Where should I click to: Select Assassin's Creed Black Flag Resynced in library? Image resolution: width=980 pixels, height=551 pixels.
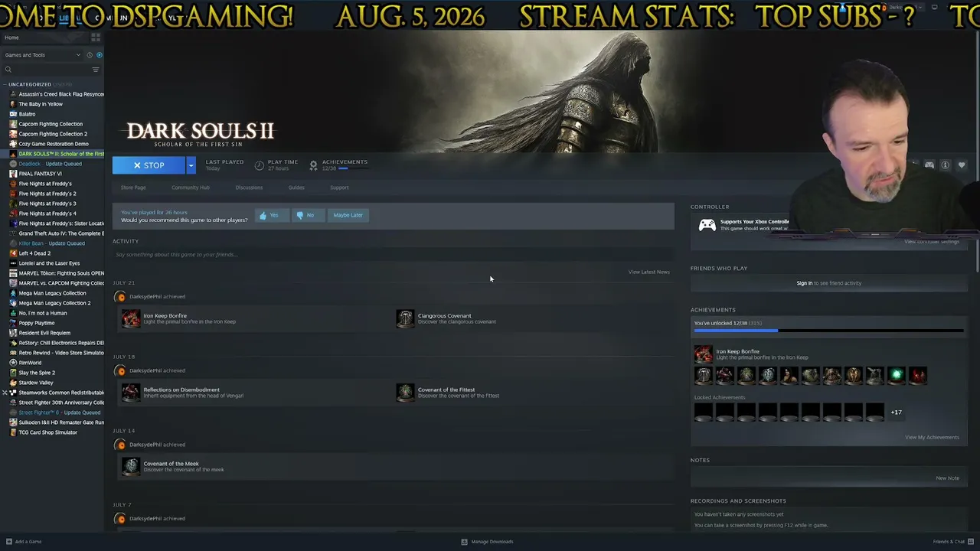coord(61,94)
